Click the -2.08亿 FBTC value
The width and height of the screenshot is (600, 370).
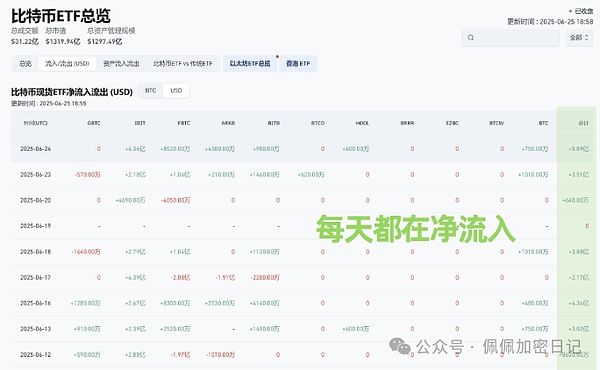pos(180,277)
